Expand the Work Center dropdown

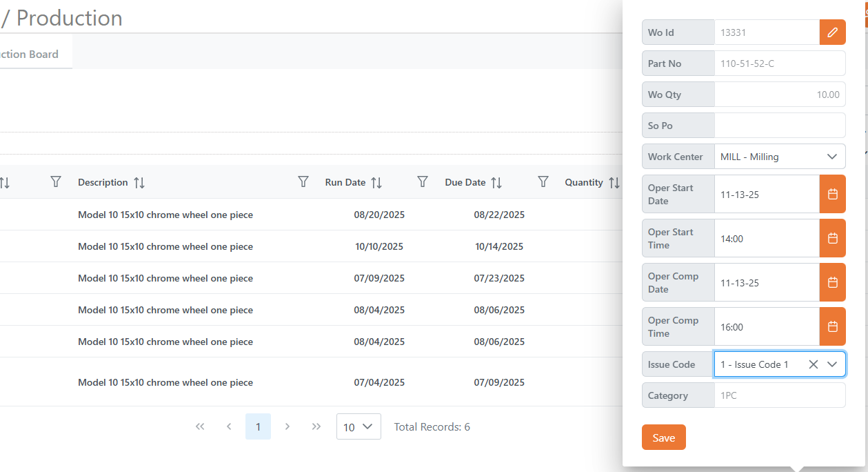point(831,157)
